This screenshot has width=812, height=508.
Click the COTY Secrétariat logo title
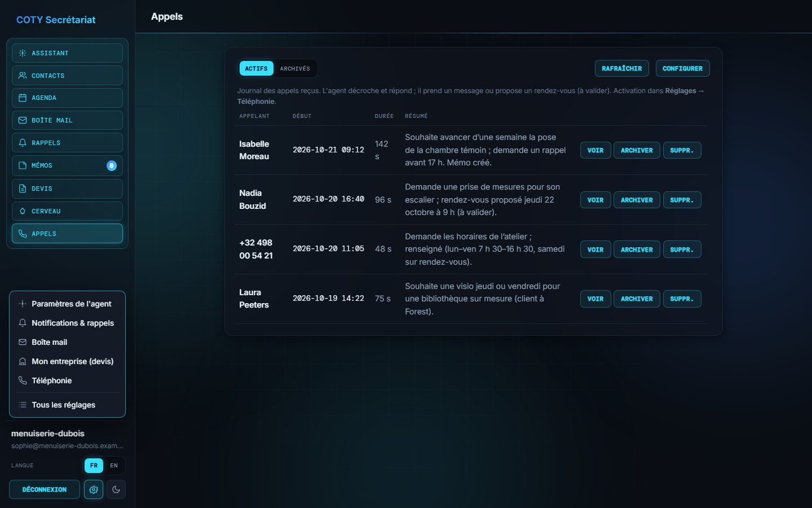tap(56, 20)
